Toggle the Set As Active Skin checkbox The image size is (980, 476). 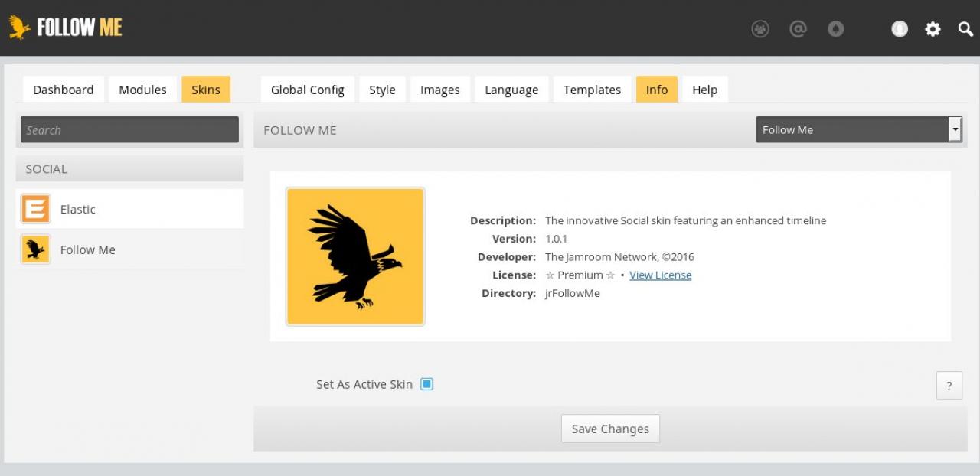[427, 384]
